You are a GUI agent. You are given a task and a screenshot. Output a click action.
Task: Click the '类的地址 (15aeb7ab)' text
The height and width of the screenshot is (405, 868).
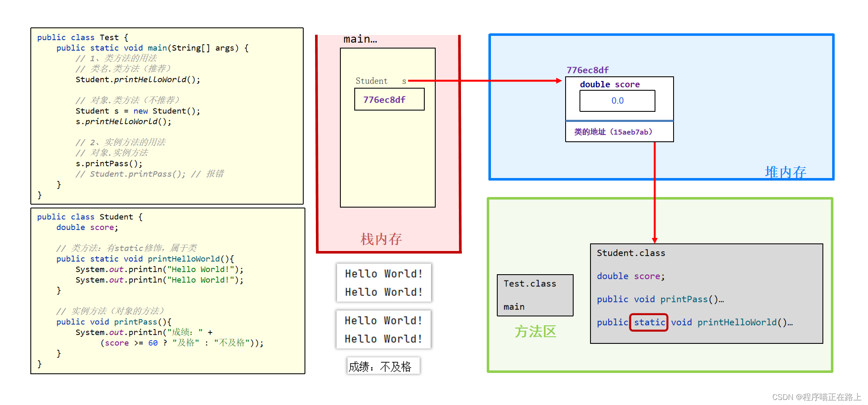coord(613,132)
